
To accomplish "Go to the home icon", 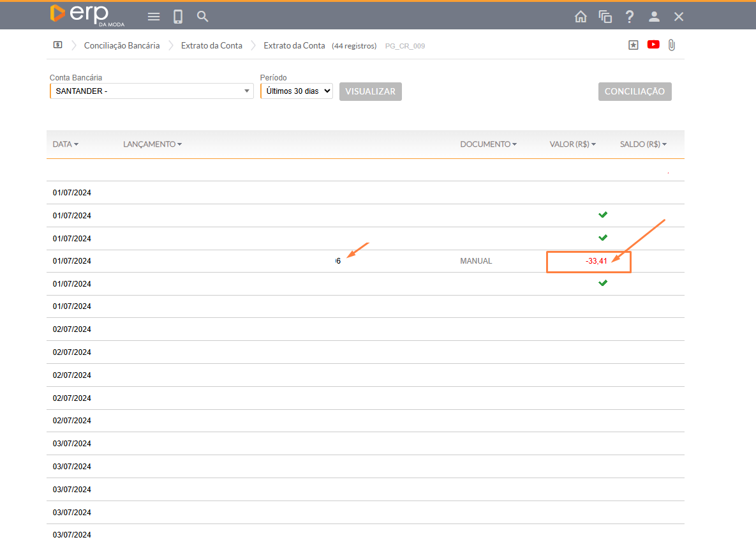I will click(x=581, y=17).
